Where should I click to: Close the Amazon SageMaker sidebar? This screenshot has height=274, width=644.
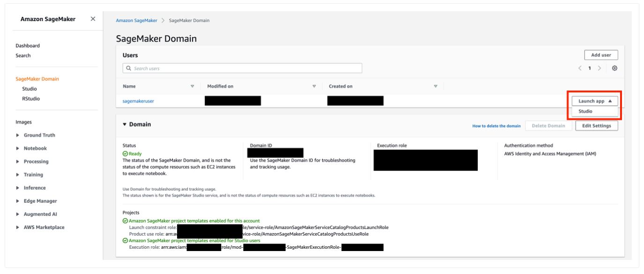click(93, 19)
